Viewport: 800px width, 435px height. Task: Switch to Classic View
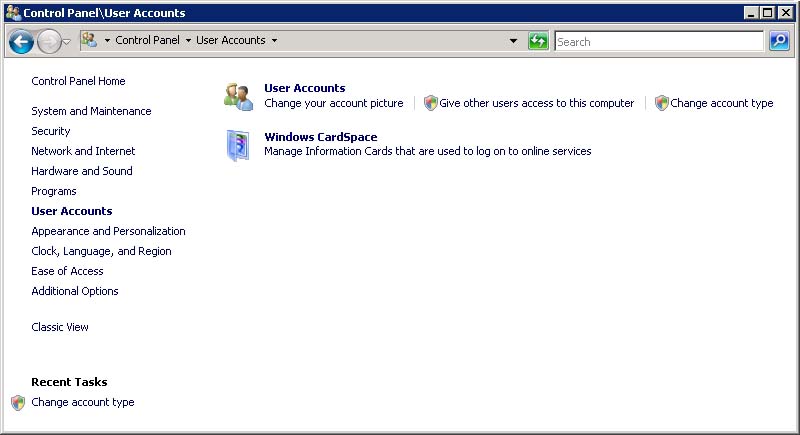(60, 327)
